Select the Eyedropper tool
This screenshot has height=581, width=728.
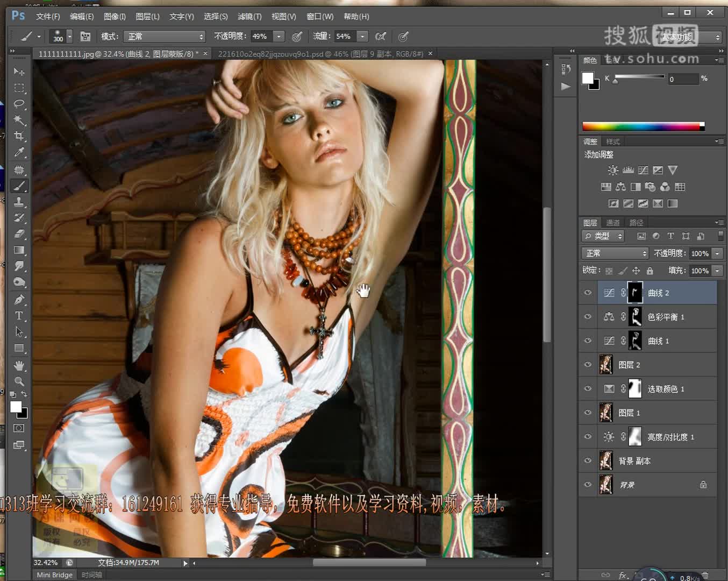tap(19, 152)
